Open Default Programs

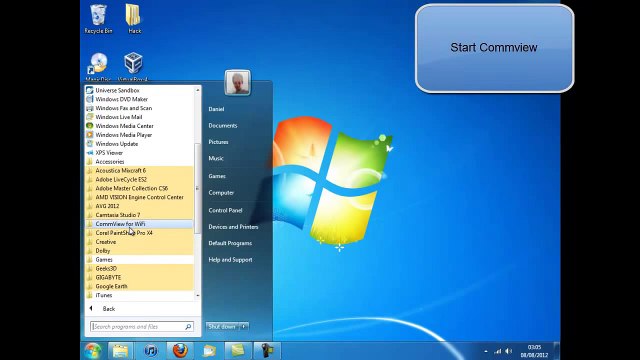(230, 243)
